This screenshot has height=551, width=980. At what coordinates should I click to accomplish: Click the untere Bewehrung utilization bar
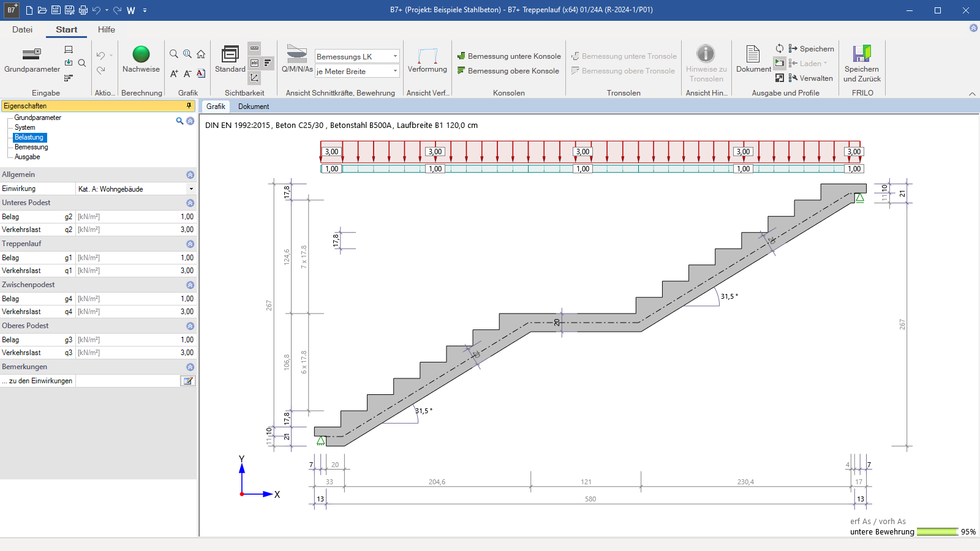pos(938,532)
